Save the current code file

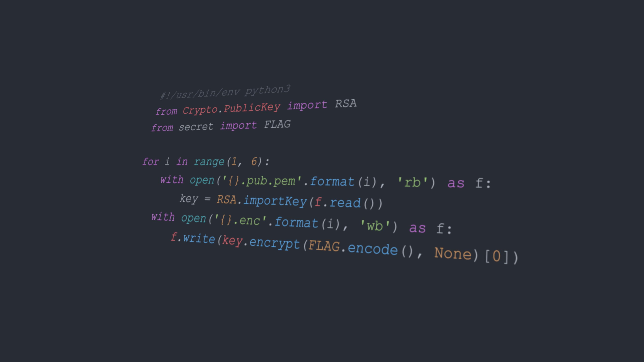pos(322,181)
